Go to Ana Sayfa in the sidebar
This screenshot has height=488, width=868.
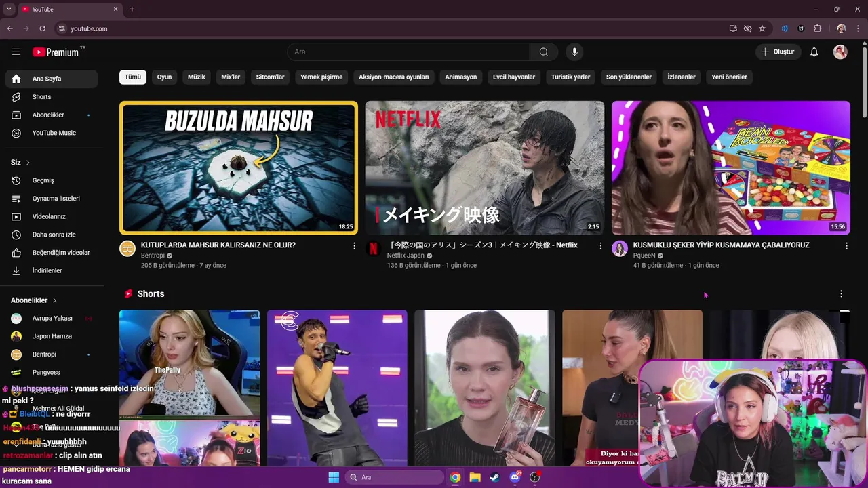point(52,79)
